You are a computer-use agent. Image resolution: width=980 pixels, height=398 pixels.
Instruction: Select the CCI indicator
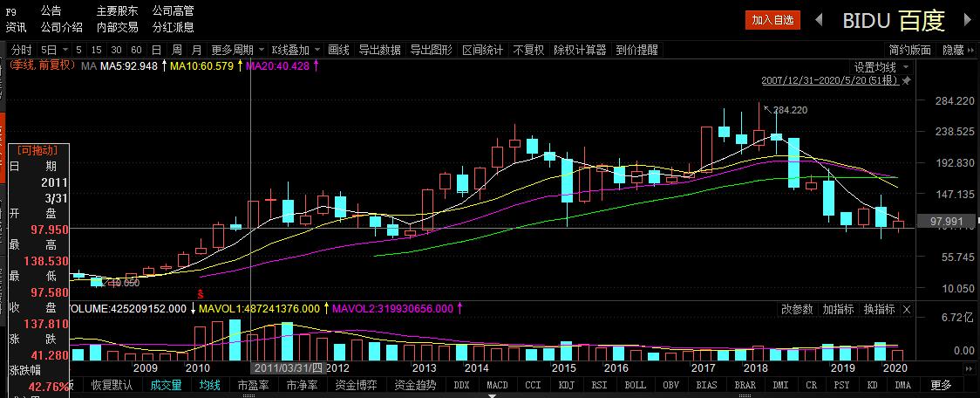point(533,385)
